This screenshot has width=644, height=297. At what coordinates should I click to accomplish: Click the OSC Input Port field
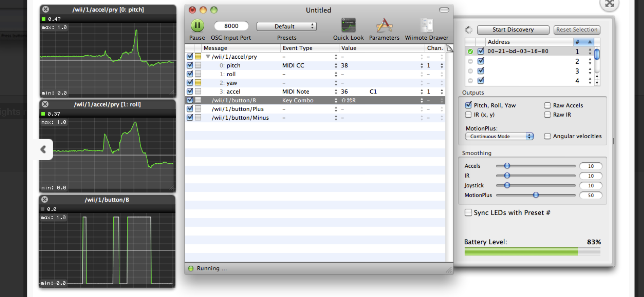(x=231, y=26)
